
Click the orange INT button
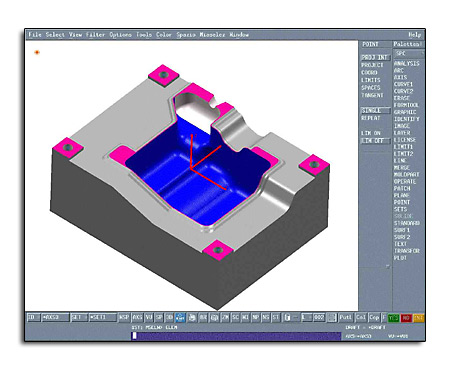click(418, 318)
